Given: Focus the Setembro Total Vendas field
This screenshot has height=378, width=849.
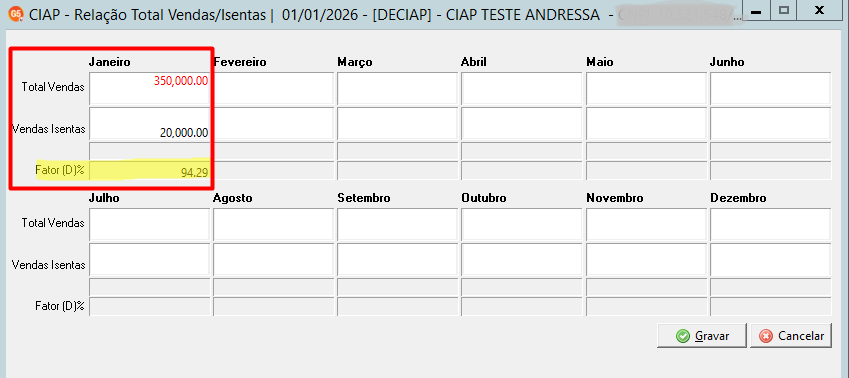Looking at the screenshot, I should [397, 224].
